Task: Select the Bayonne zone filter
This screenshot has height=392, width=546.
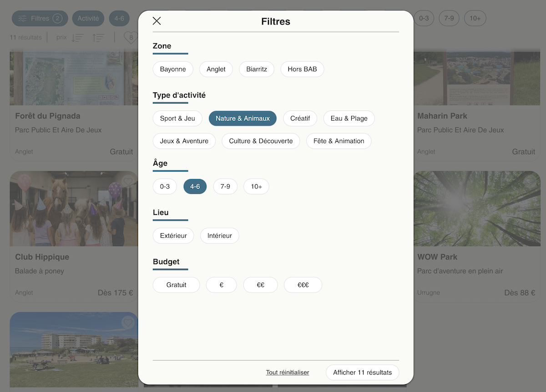Action: tap(173, 69)
